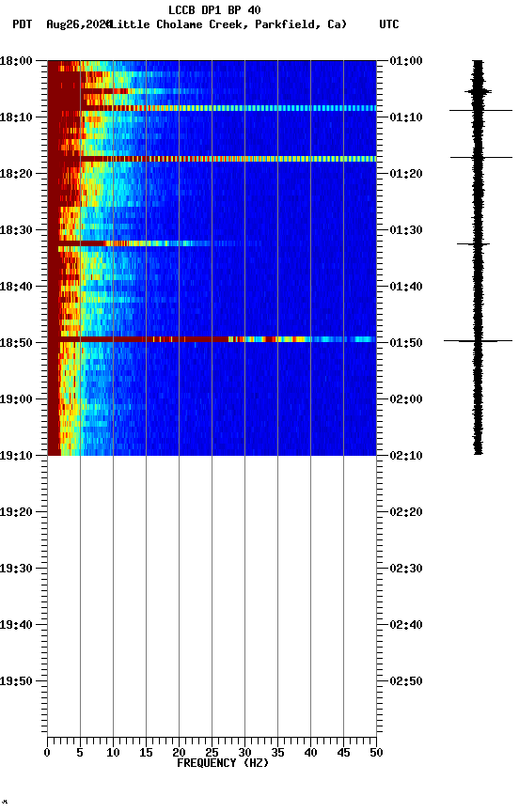
Task: Click the '01:30' UTC time label
Action: (406, 230)
